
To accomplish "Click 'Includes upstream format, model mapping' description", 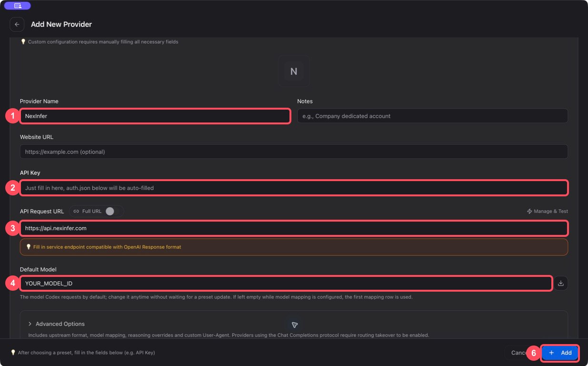I will tap(229, 335).
